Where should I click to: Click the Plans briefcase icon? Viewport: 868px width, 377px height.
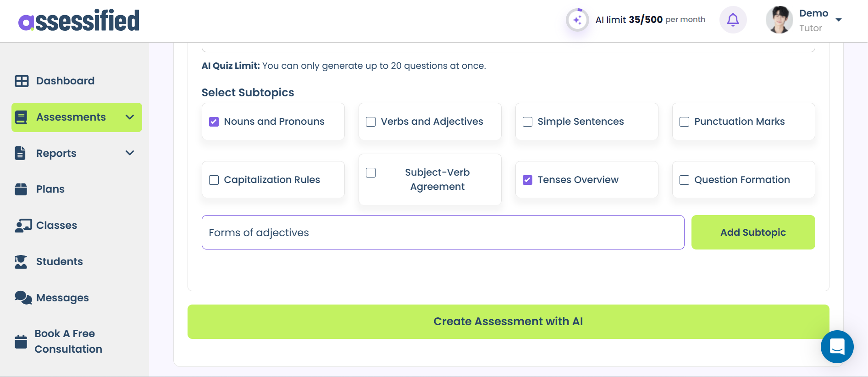point(21,189)
